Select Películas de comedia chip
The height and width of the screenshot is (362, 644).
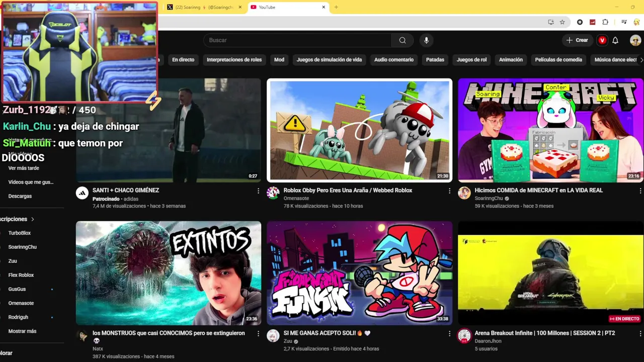[558, 60]
